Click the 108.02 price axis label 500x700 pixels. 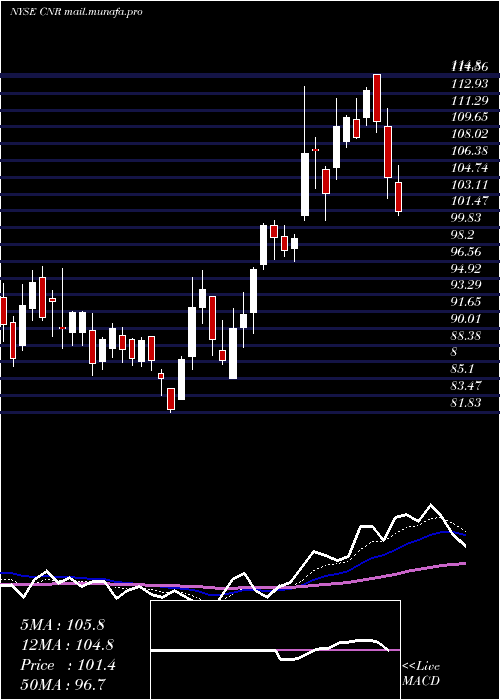click(x=470, y=134)
